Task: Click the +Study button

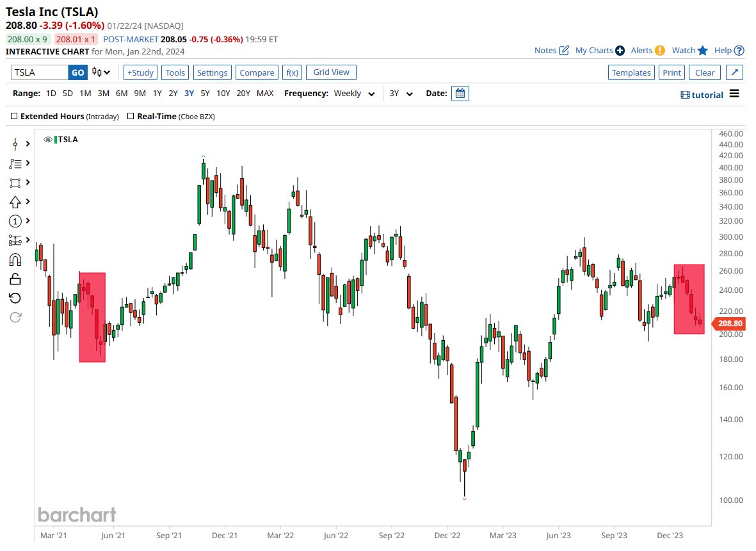Action: pos(140,72)
